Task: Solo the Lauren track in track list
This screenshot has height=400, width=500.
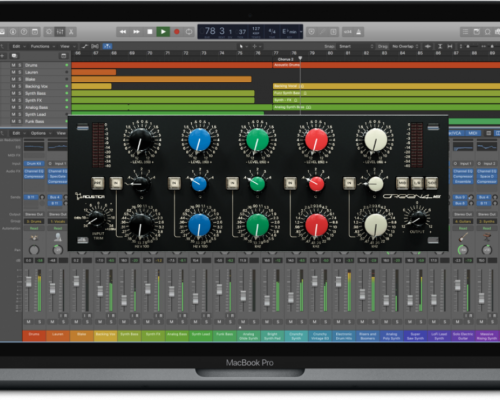Action: pos(19,72)
